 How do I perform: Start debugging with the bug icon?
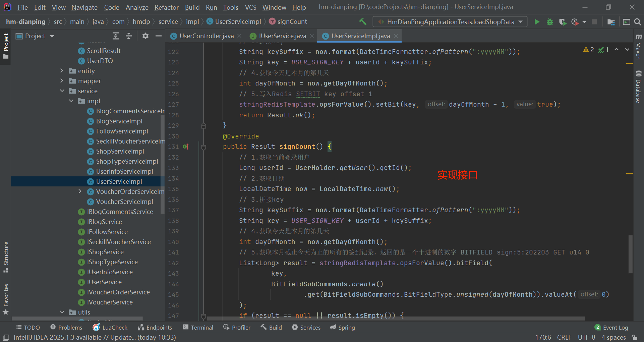(550, 22)
